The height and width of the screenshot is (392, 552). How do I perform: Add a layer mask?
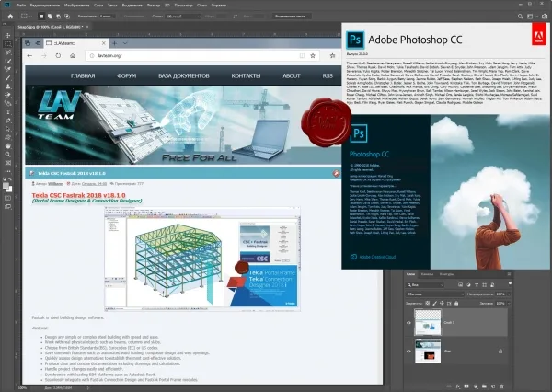[x=466, y=386]
